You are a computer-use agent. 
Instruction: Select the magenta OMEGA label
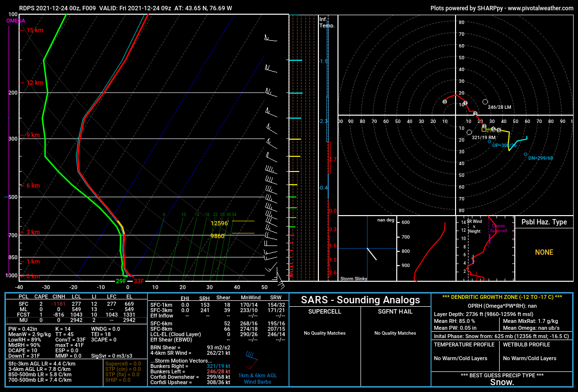coord(16,21)
